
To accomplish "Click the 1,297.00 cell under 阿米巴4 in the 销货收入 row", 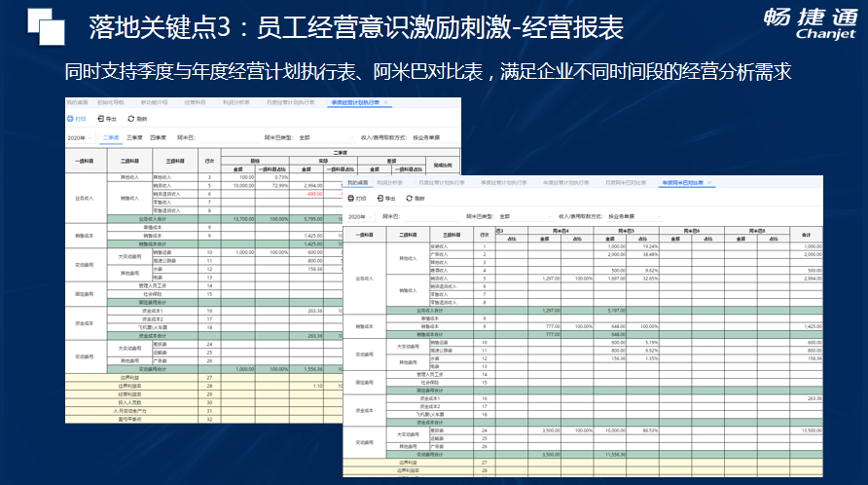I will pos(545,279).
